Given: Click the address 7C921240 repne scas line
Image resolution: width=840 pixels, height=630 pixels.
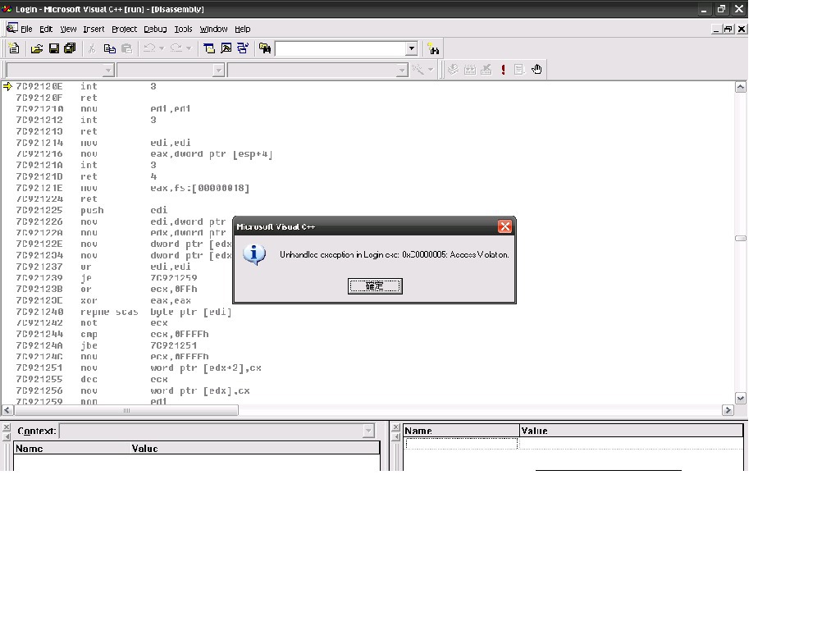Looking at the screenshot, I should click(123, 312).
